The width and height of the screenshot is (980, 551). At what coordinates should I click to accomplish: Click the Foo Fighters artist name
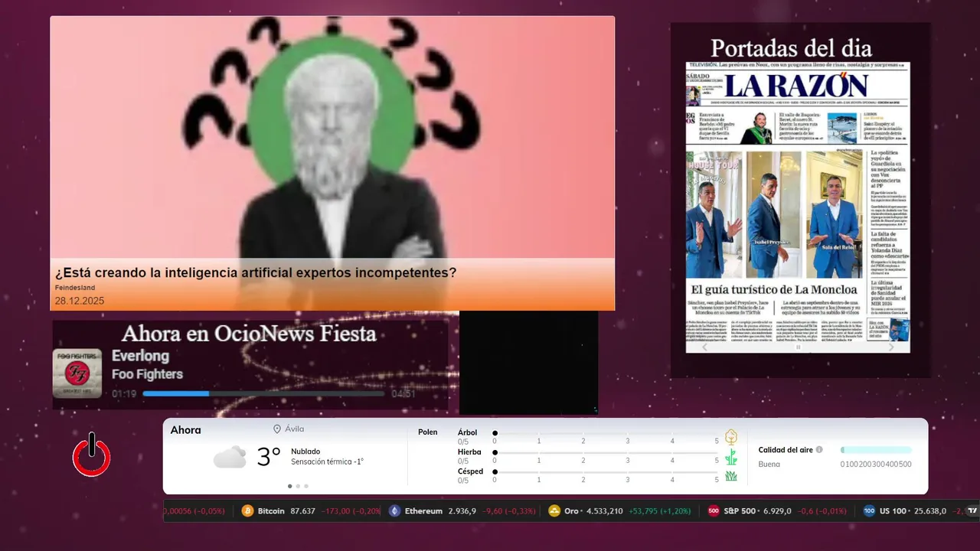coord(147,374)
